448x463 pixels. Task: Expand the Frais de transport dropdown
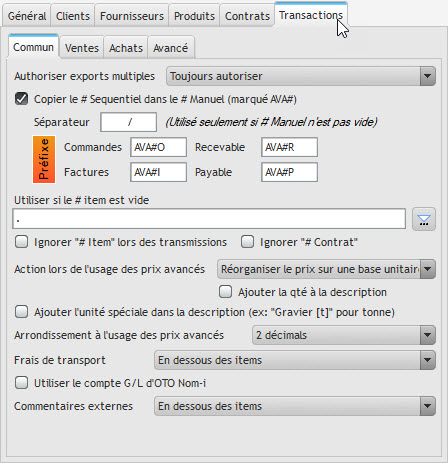tap(295, 360)
